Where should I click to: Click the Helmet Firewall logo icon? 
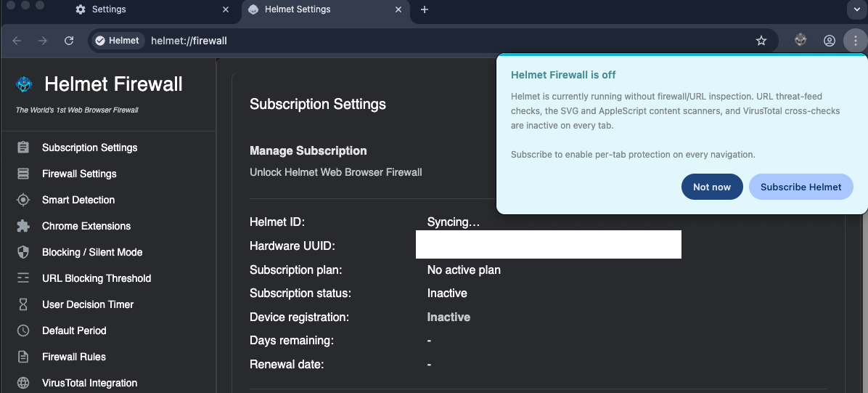tap(24, 84)
